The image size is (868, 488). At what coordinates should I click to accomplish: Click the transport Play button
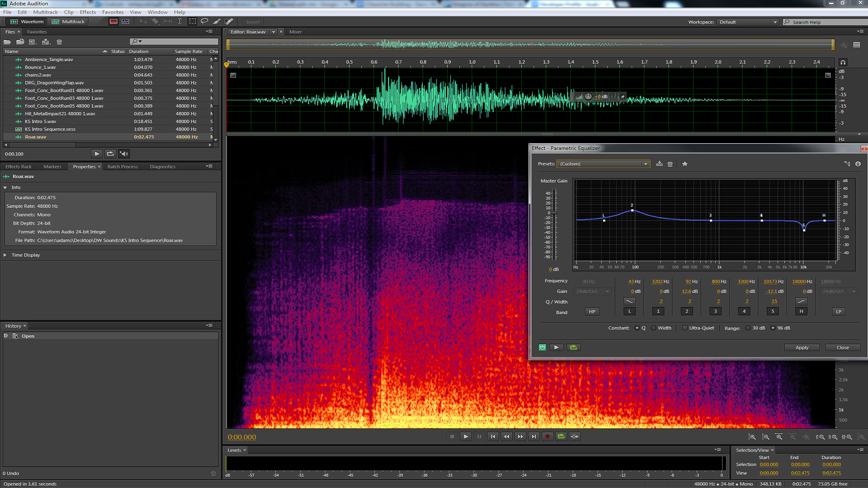point(466,436)
